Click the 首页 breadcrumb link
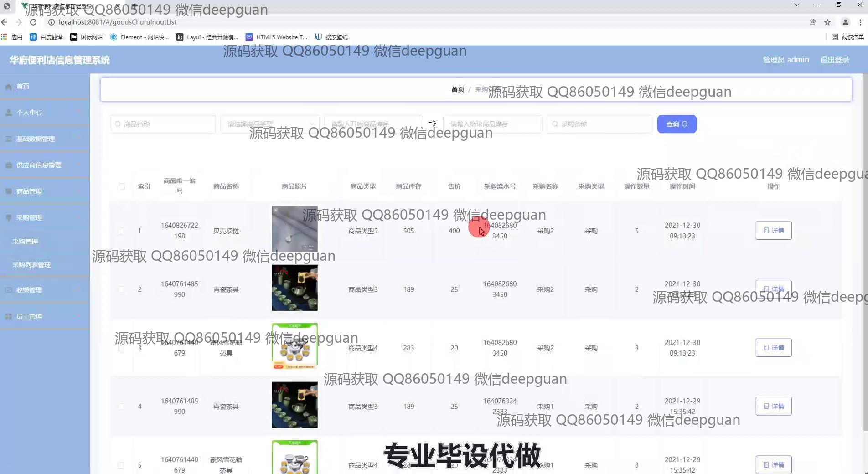This screenshot has height=474, width=868. tap(458, 89)
